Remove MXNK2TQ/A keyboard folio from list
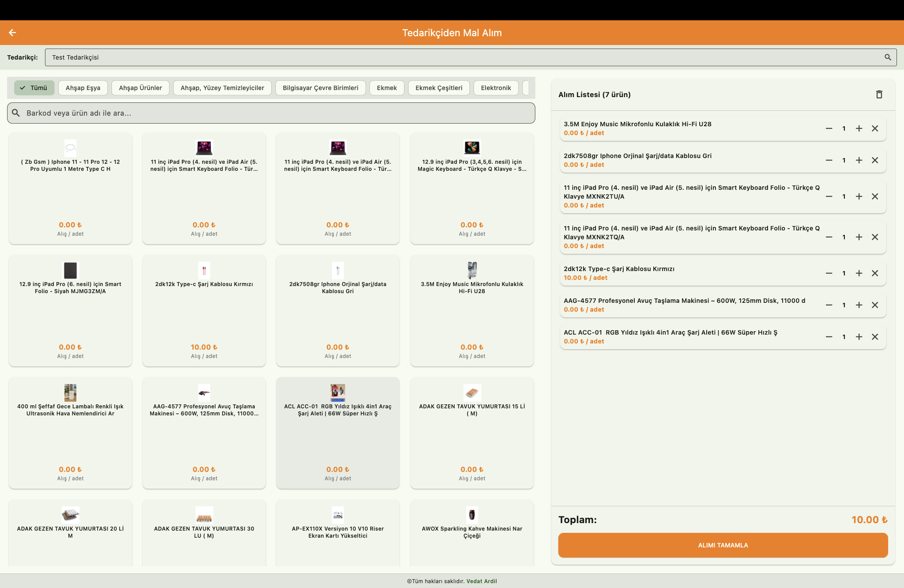This screenshot has height=588, width=904. (x=875, y=237)
